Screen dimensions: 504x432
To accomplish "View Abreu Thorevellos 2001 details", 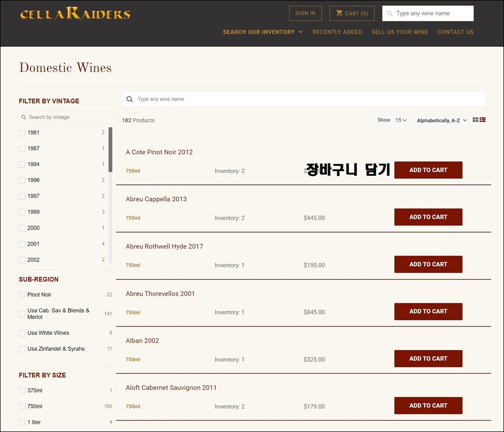I will [160, 293].
